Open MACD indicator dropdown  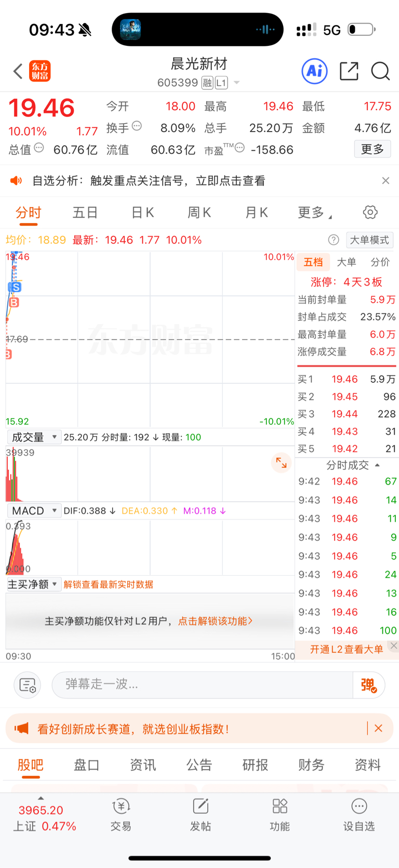coord(34,511)
